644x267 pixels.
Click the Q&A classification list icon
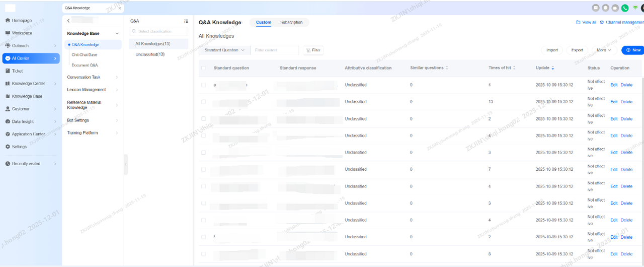click(186, 21)
